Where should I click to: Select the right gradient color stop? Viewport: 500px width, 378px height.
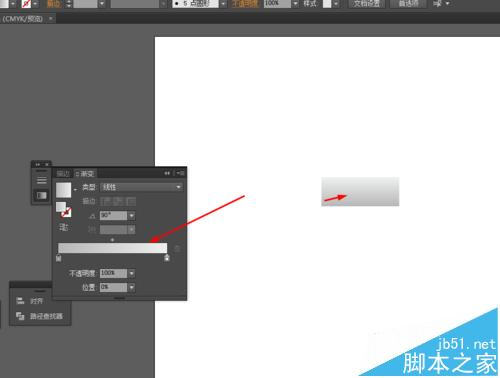tap(167, 257)
